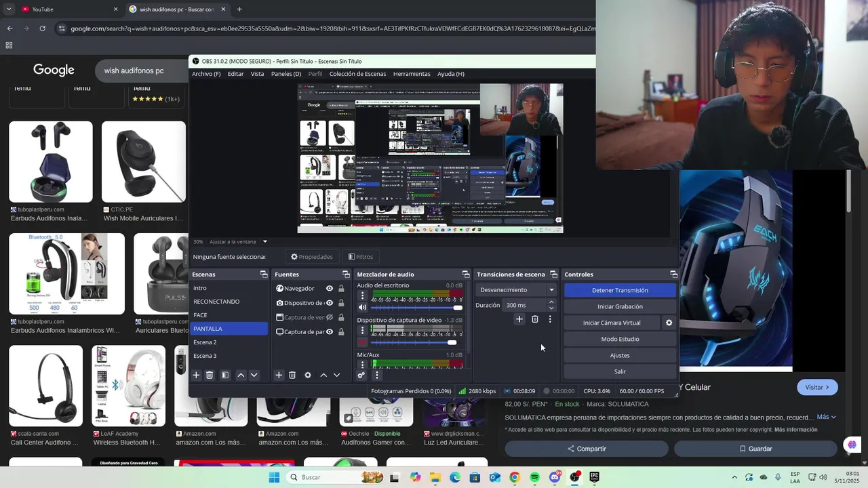The width and height of the screenshot is (868, 488).
Task: Open audio mixer toolbar menu dots
Action: (376, 375)
